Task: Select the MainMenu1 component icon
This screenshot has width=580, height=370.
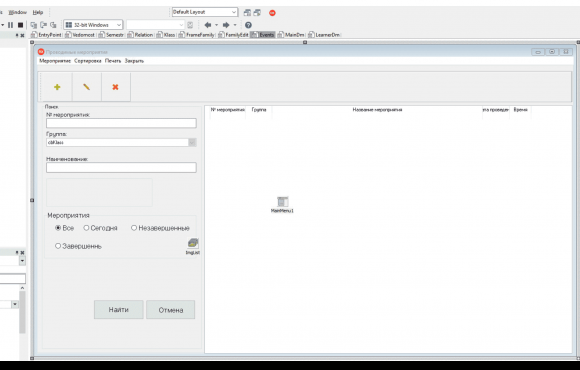Action: coord(283,202)
